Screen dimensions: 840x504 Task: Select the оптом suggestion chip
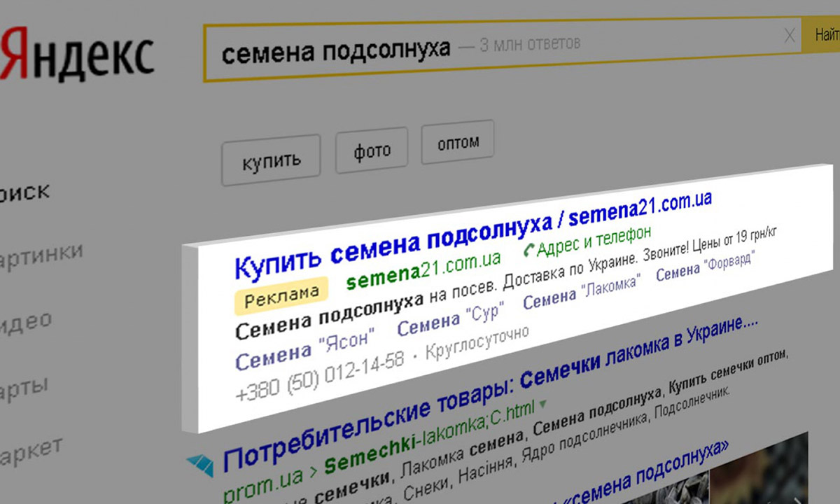[x=458, y=142]
